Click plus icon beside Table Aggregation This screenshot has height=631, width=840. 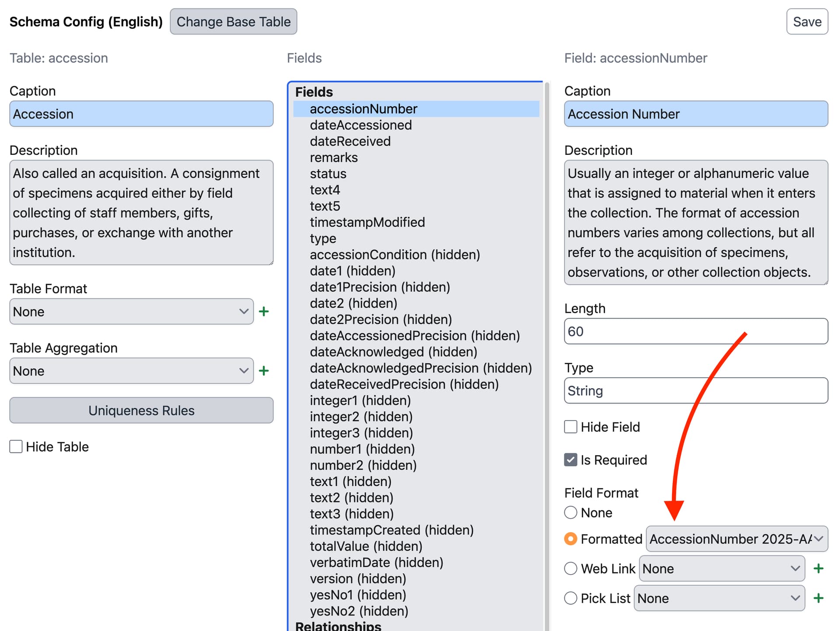(264, 371)
